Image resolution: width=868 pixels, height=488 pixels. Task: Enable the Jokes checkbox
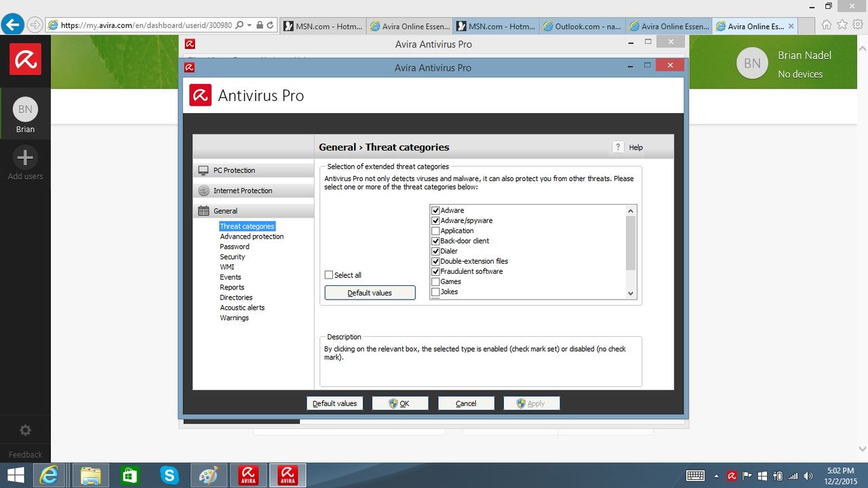point(436,292)
